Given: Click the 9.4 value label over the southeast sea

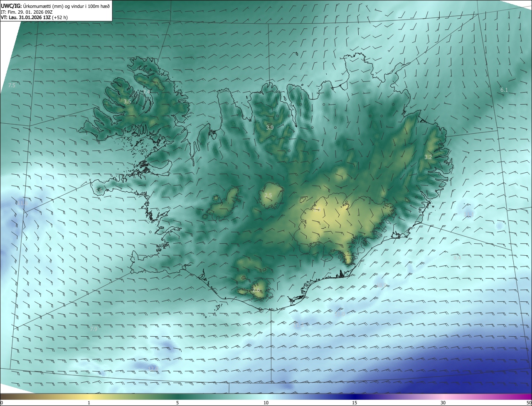Looking at the screenshot, I should tap(457, 257).
